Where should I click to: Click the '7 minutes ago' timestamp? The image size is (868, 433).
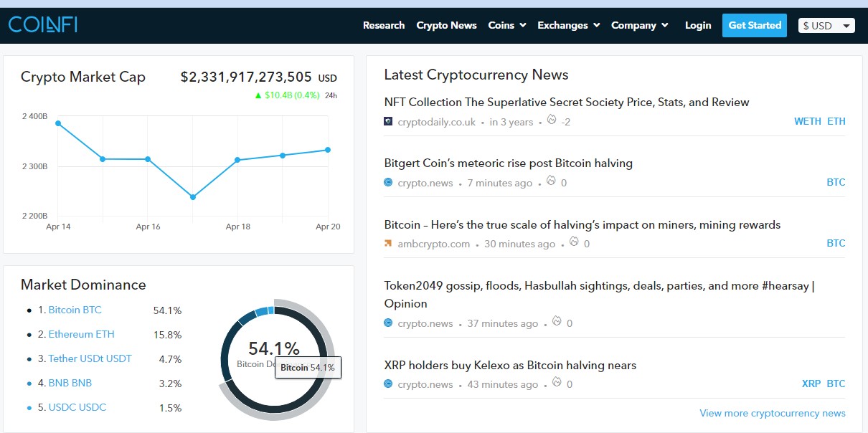(x=500, y=183)
